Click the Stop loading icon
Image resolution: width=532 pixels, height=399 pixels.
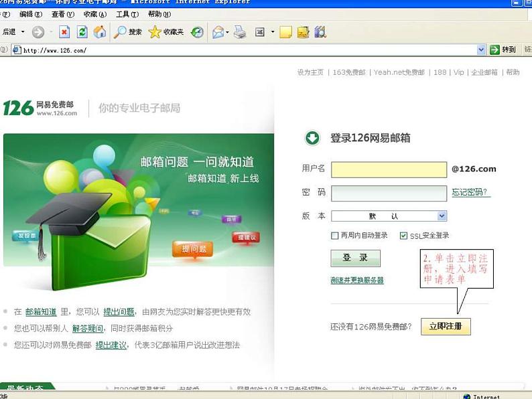(x=64, y=32)
